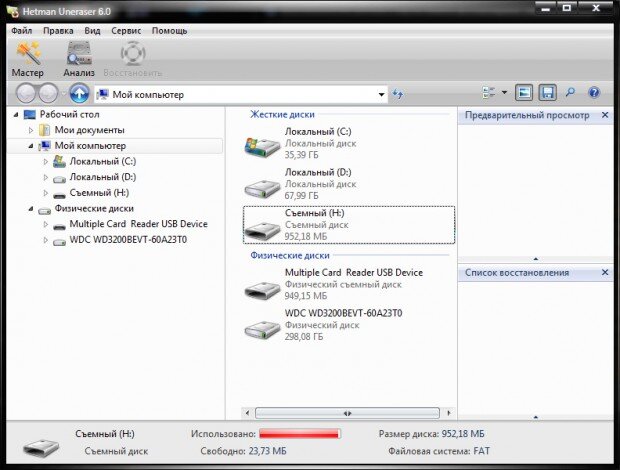Select Локальный (D:) drive icon in main pane

pos(262,188)
